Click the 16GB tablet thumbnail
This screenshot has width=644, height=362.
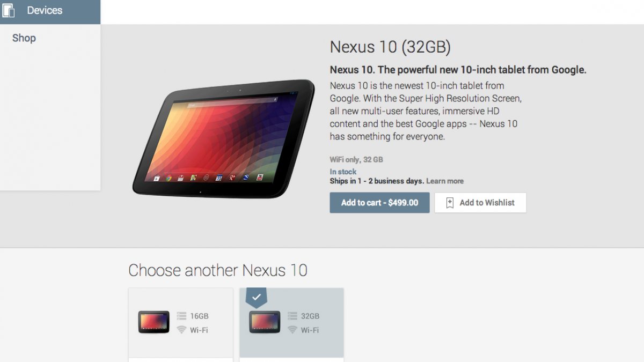pos(153,322)
